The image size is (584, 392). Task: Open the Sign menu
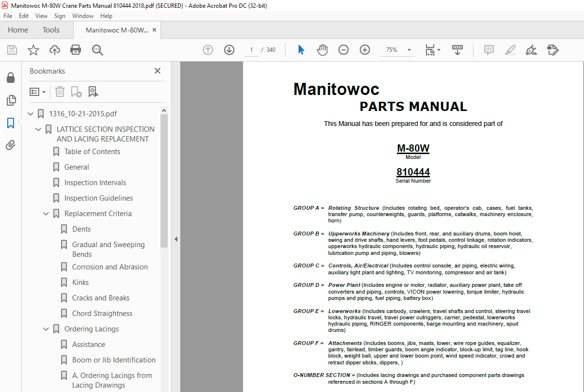[x=60, y=16]
